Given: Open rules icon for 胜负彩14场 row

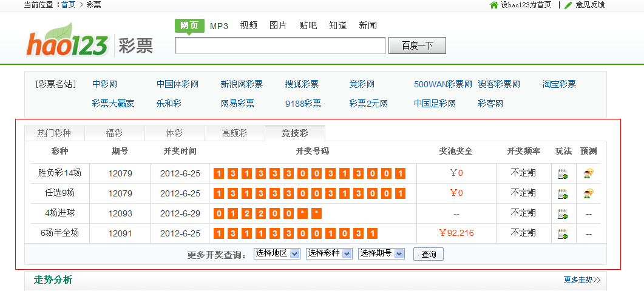Looking at the screenshot, I should click(x=563, y=174).
